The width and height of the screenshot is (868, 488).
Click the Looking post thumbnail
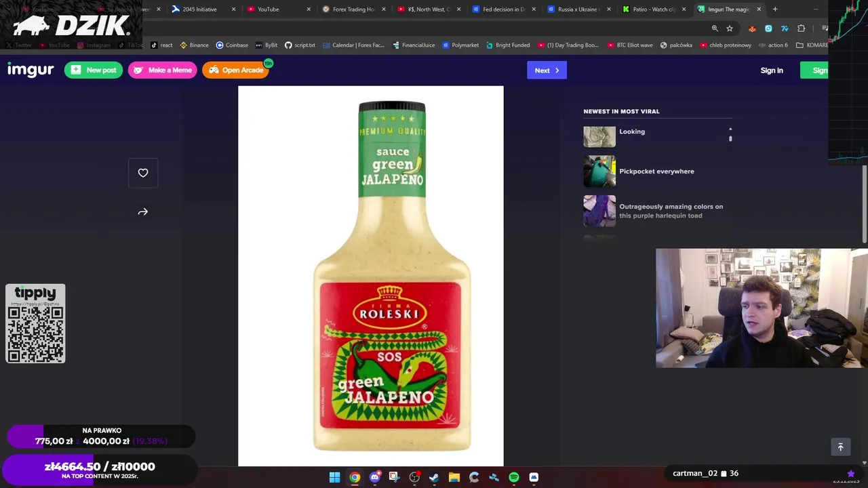pyautogui.click(x=599, y=136)
